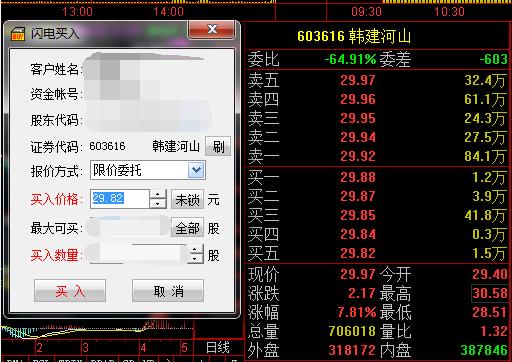Image resolution: width=512 pixels, height=362 pixels.
Task: Click the 刷 refresh button beside 韩建河山
Action: click(x=218, y=146)
